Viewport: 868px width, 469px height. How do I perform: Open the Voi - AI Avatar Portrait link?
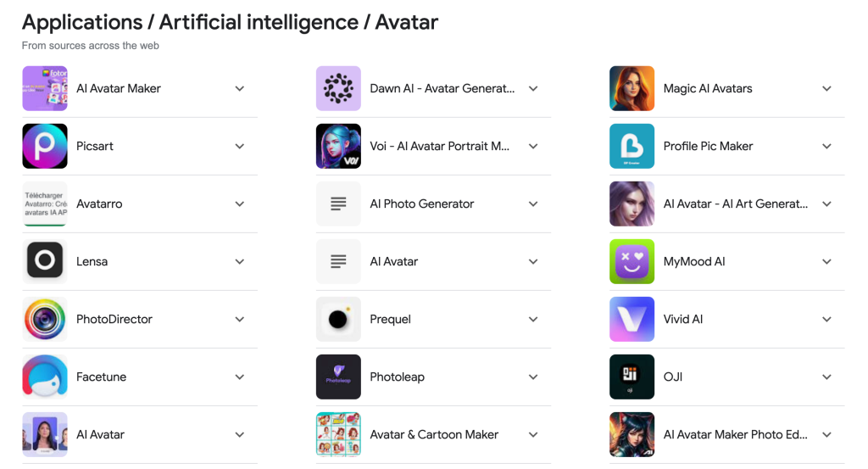point(439,146)
